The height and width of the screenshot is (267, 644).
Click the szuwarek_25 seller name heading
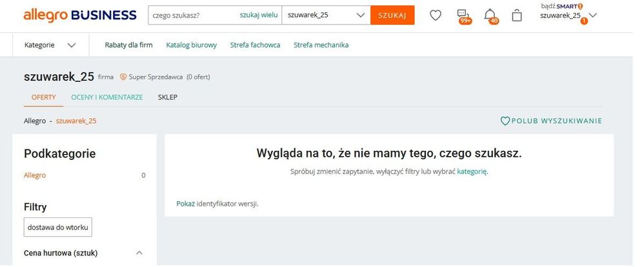coord(59,77)
